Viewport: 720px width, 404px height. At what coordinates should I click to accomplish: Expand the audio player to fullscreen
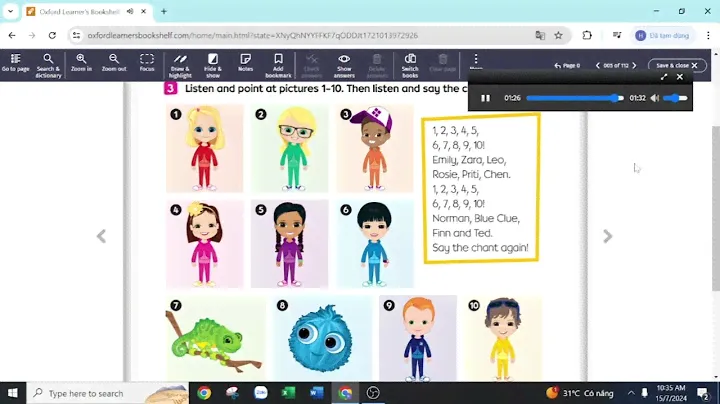tap(664, 77)
